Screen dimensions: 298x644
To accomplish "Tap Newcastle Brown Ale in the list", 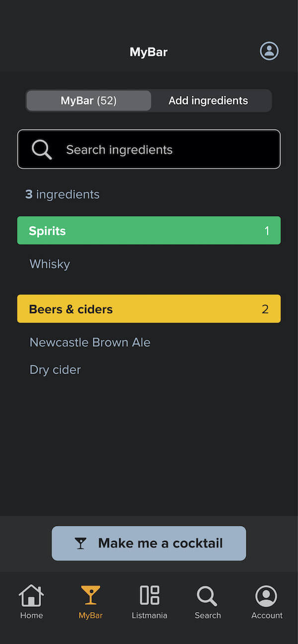I will point(89,342).
